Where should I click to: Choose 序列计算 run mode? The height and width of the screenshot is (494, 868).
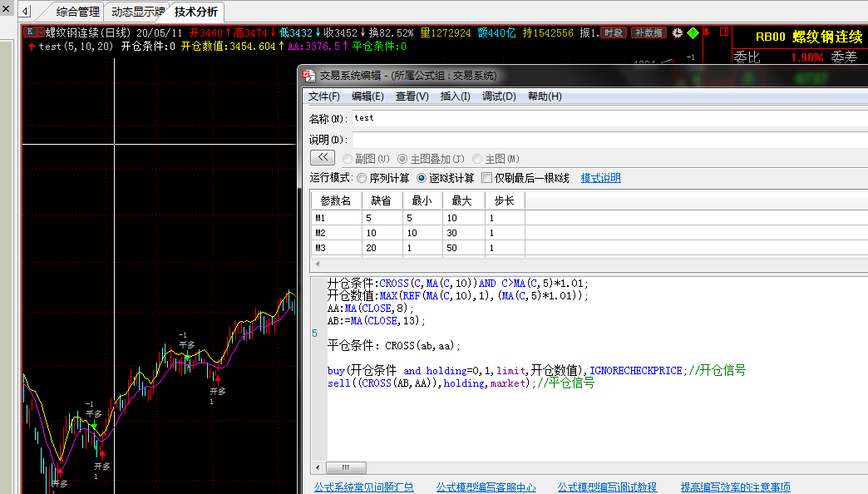(362, 178)
